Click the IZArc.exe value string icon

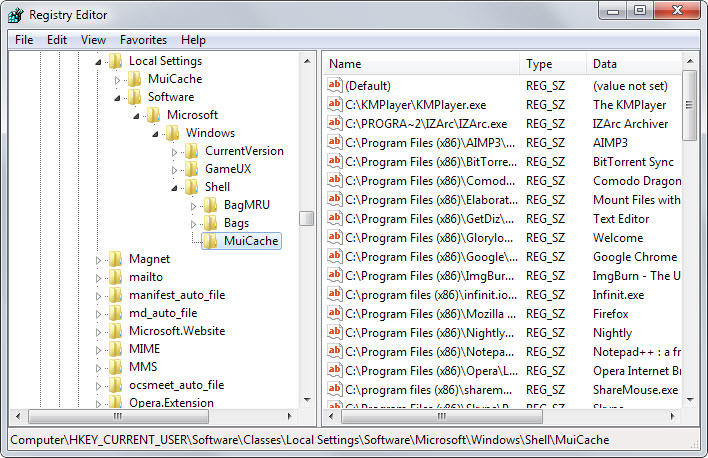pos(335,123)
